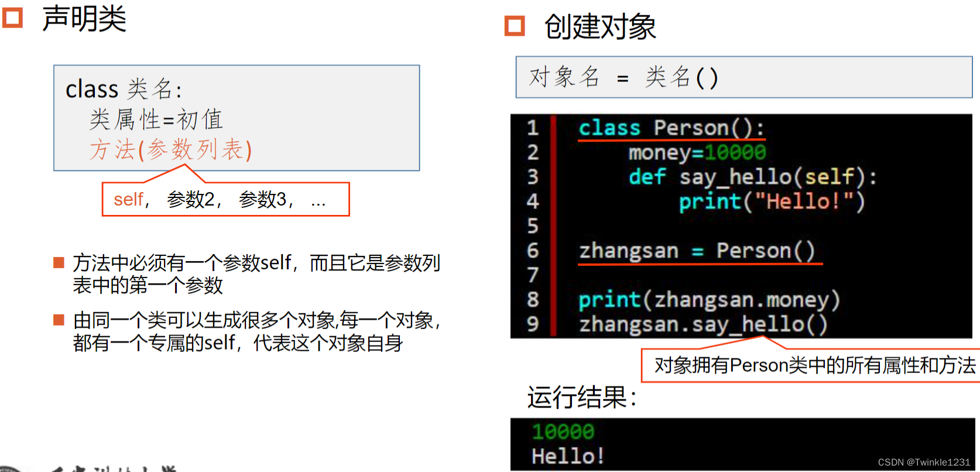Click the zhangsan = Person() code line

tap(697, 251)
